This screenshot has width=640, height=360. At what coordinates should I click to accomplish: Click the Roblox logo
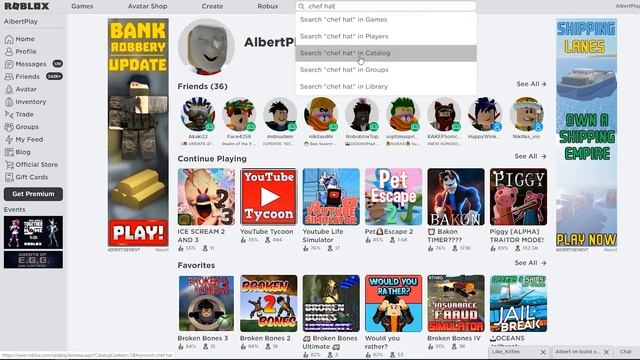27,6
